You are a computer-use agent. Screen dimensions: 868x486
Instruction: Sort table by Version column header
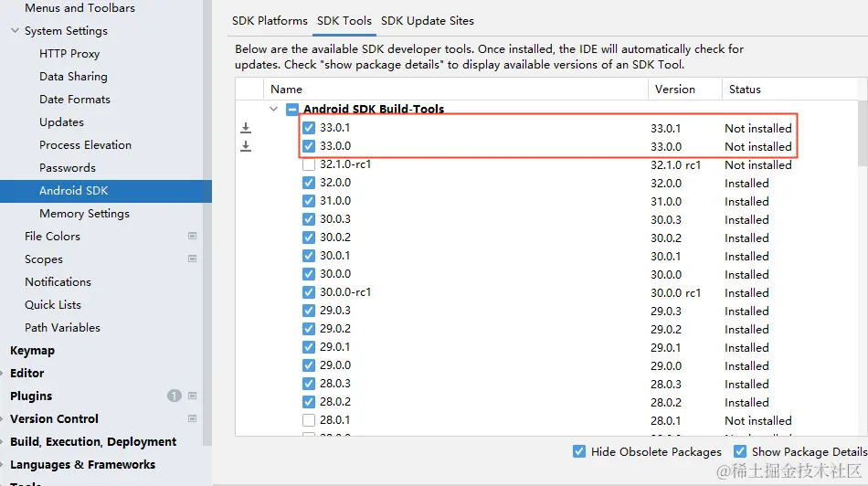point(684,90)
